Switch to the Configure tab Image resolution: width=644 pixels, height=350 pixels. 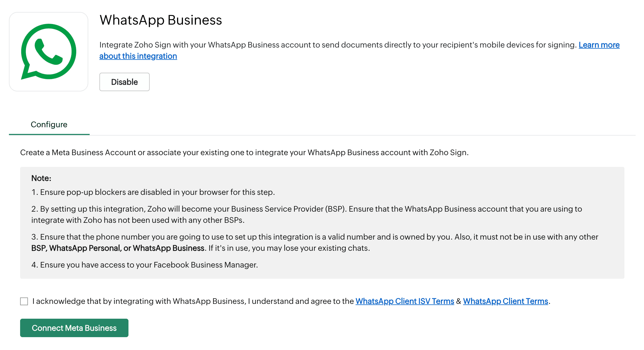click(x=49, y=124)
